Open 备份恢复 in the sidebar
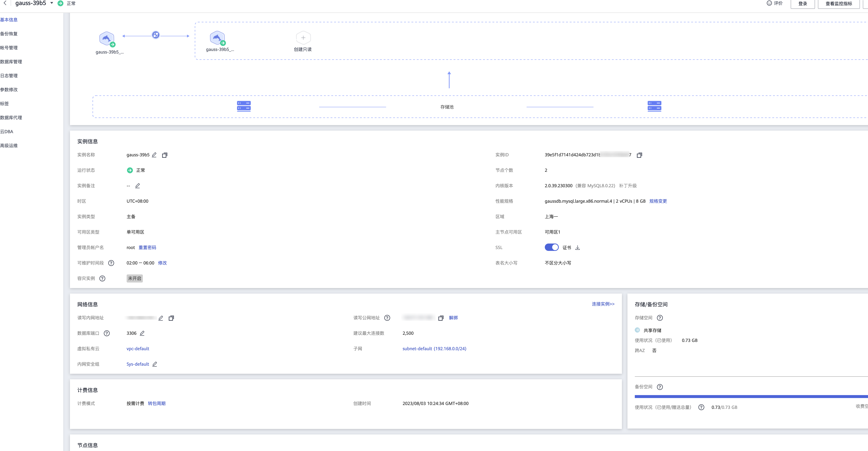 [9, 33]
